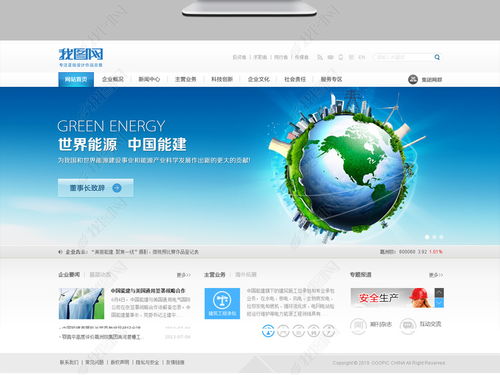Click the 互动交流 circular icon
500x375 pixels.
click(x=407, y=326)
